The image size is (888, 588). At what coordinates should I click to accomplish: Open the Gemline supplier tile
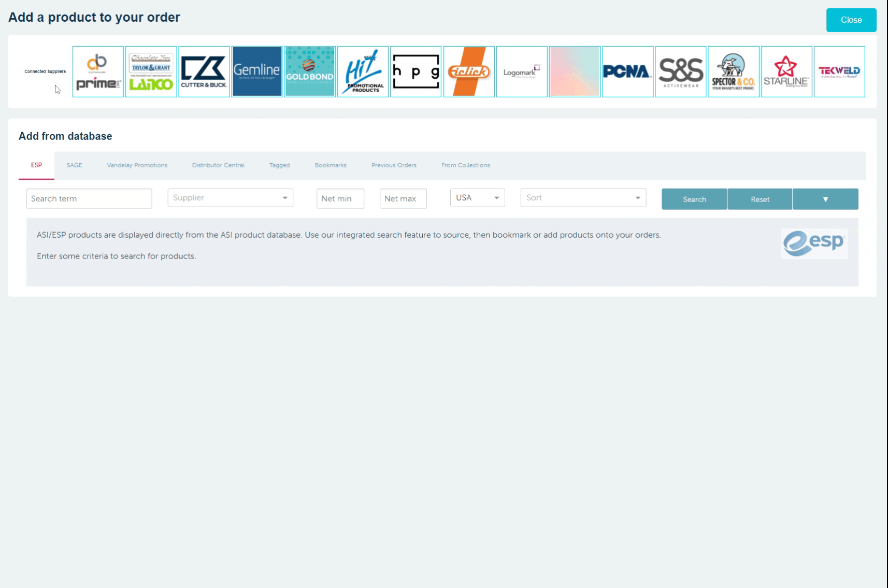[257, 71]
